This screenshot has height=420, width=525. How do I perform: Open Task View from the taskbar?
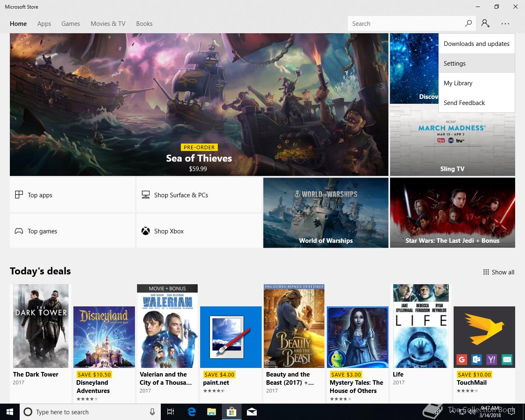pos(171,412)
